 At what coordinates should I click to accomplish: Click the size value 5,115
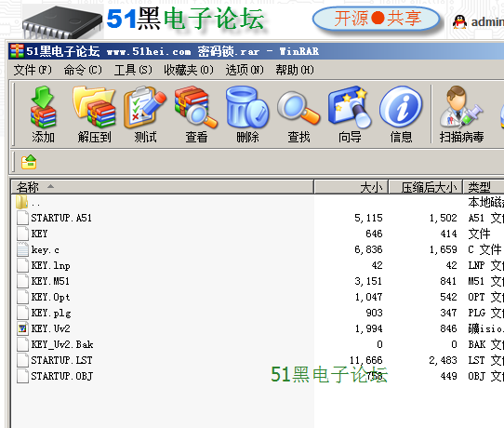368,218
